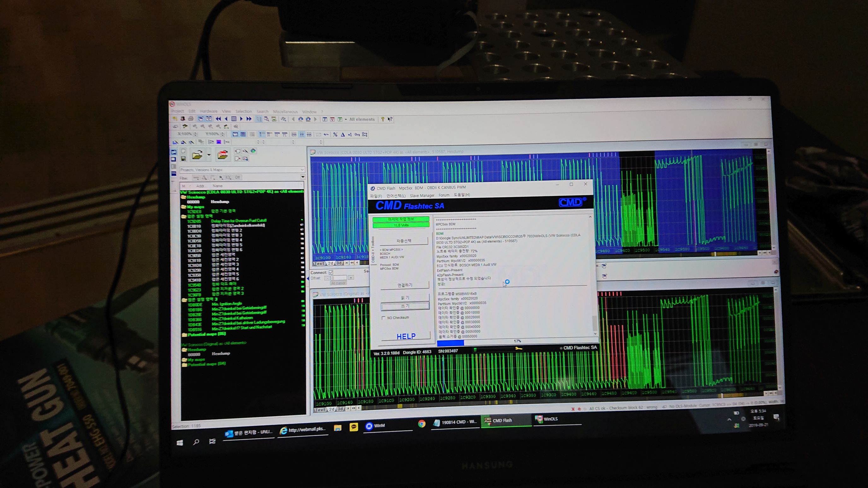Image resolution: width=868 pixels, height=488 pixels.
Task: Open the Projects, Versions & Maps dropdown
Action: [242, 169]
